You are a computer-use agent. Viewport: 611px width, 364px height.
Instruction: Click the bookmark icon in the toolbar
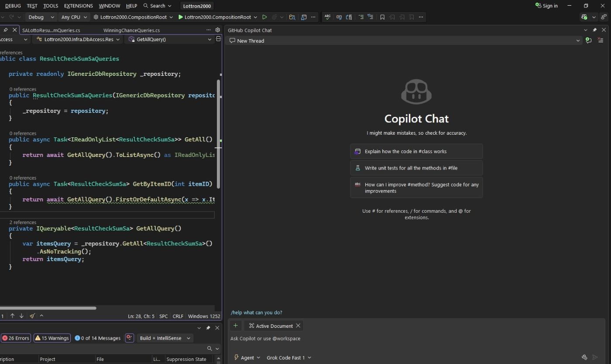382,17
